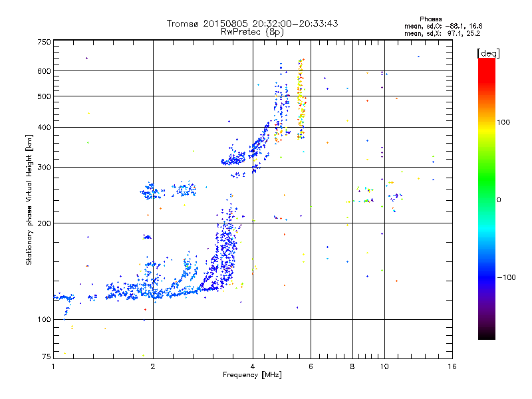Click the y-axis '600' tick label

point(44,71)
